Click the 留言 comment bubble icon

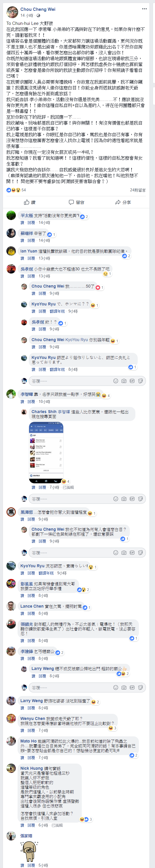[x=71, y=202]
